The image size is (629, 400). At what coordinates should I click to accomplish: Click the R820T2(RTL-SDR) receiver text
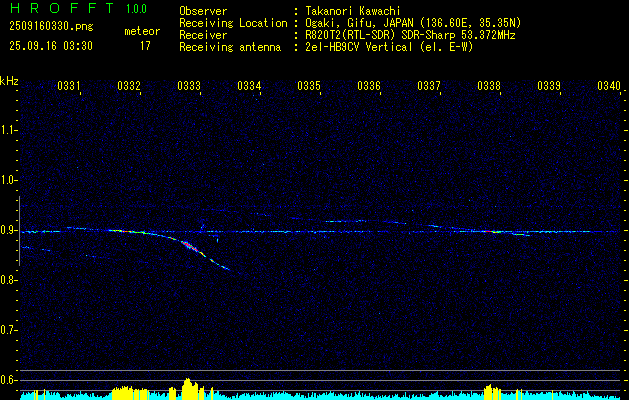[410, 35]
